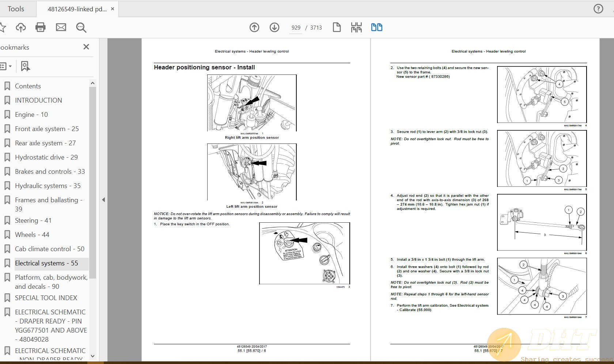Open Cab climate control - 50 bookmark
This screenshot has width=614, height=364.
click(50, 249)
